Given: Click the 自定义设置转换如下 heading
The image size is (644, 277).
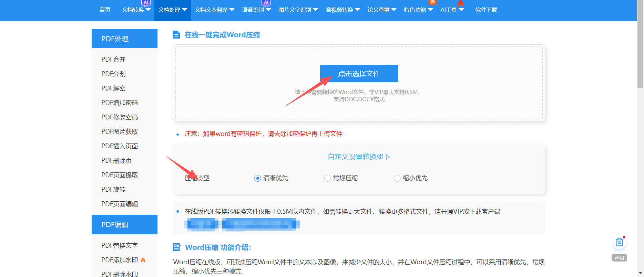Looking at the screenshot, I should pos(359,157).
